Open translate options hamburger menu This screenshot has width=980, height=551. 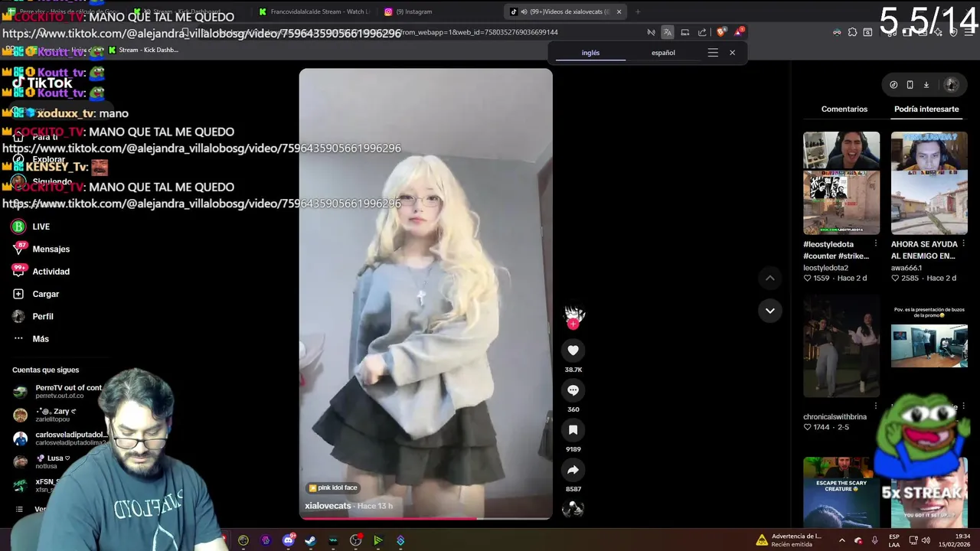(x=713, y=53)
